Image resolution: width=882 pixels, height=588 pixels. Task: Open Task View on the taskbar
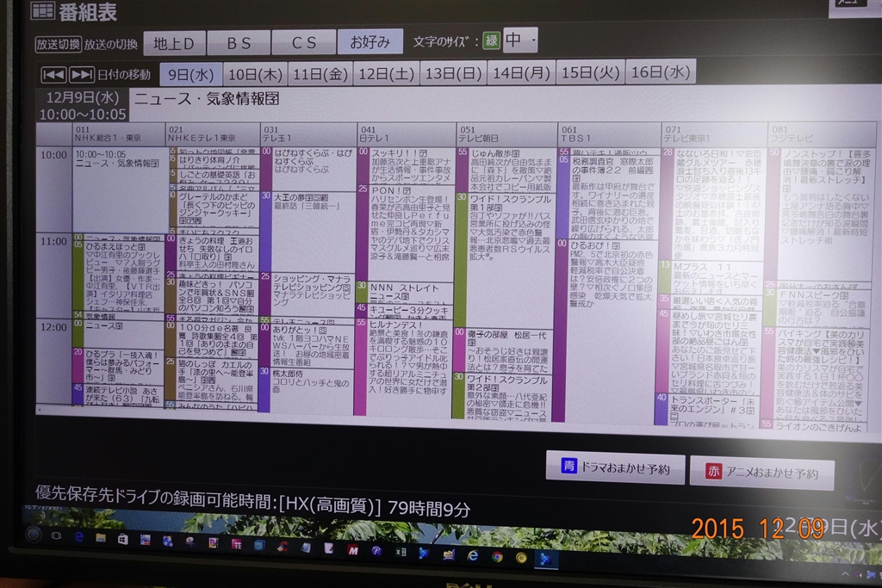click(x=56, y=535)
